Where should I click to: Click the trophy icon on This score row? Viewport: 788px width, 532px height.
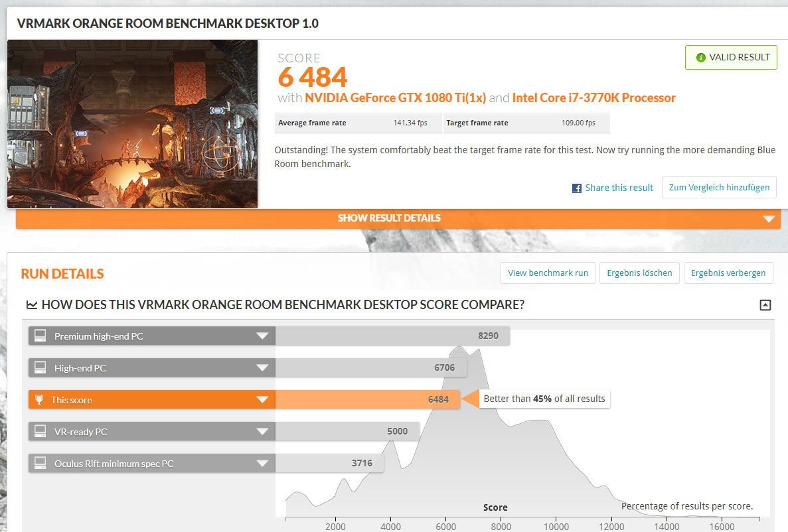click(x=39, y=400)
